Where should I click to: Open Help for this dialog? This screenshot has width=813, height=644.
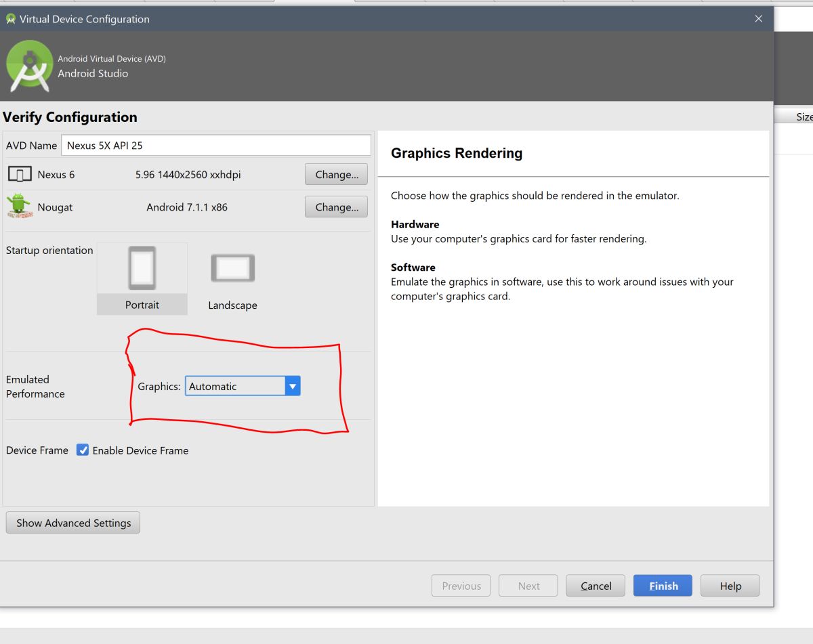tap(730, 586)
